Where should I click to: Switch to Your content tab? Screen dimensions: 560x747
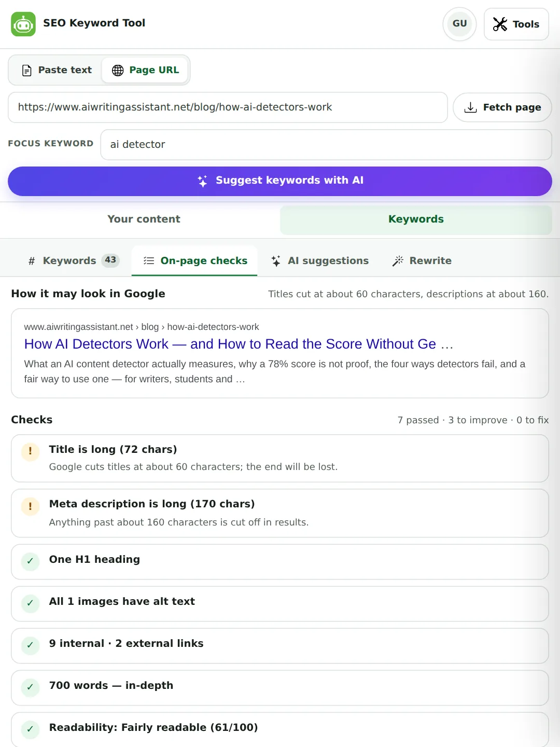(x=144, y=219)
